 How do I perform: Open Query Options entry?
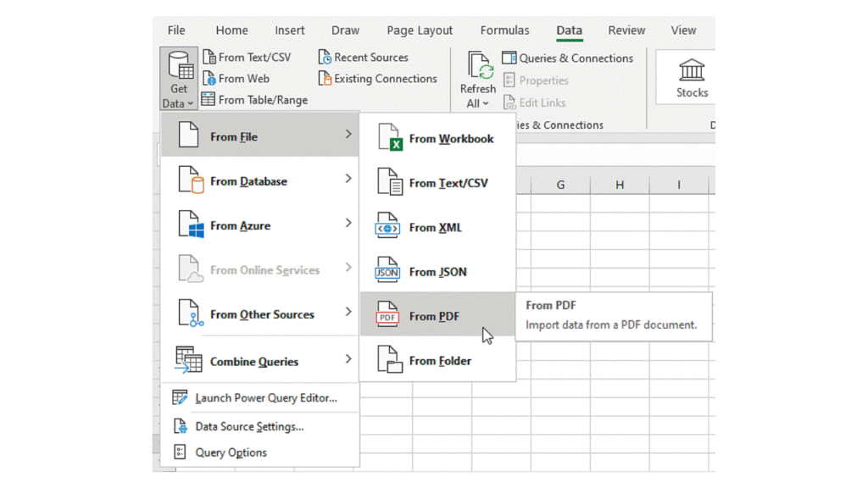click(x=259, y=452)
